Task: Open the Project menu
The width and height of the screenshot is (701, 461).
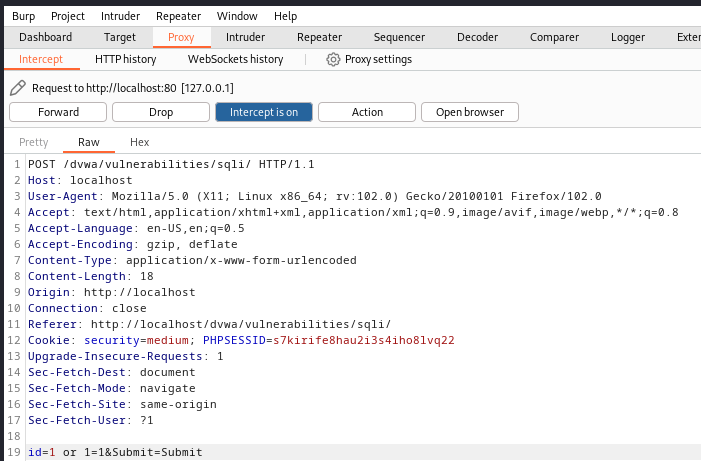Action: tap(68, 16)
